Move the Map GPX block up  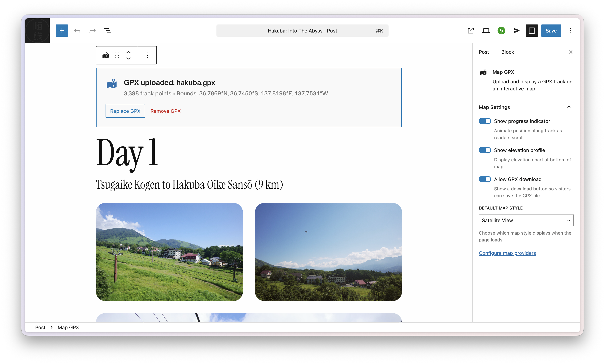coord(128,52)
